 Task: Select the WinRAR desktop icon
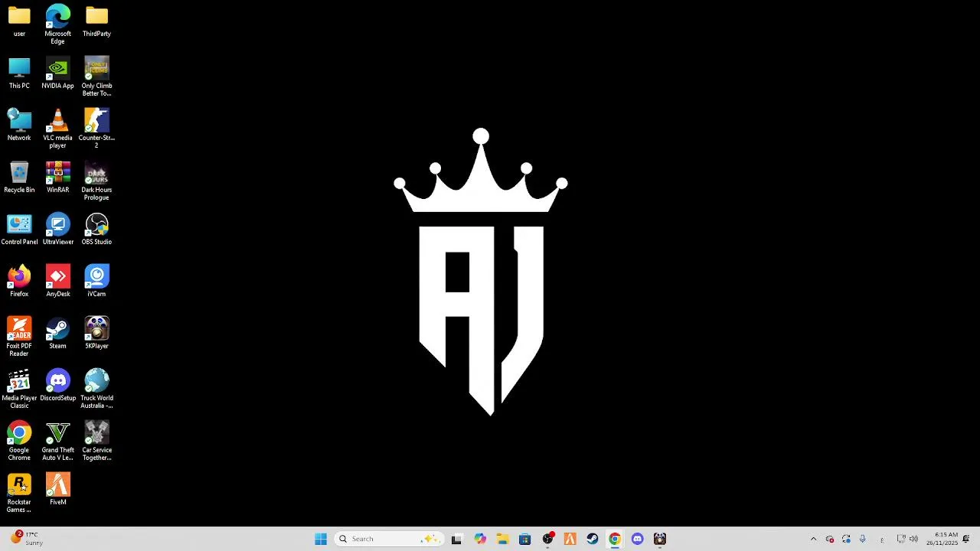pyautogui.click(x=57, y=177)
